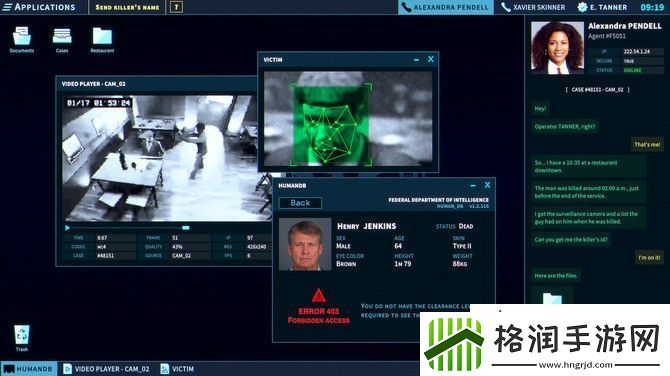Screen dimensions: 670x376
Task: Click the ONLINE status value
Action: tap(632, 70)
